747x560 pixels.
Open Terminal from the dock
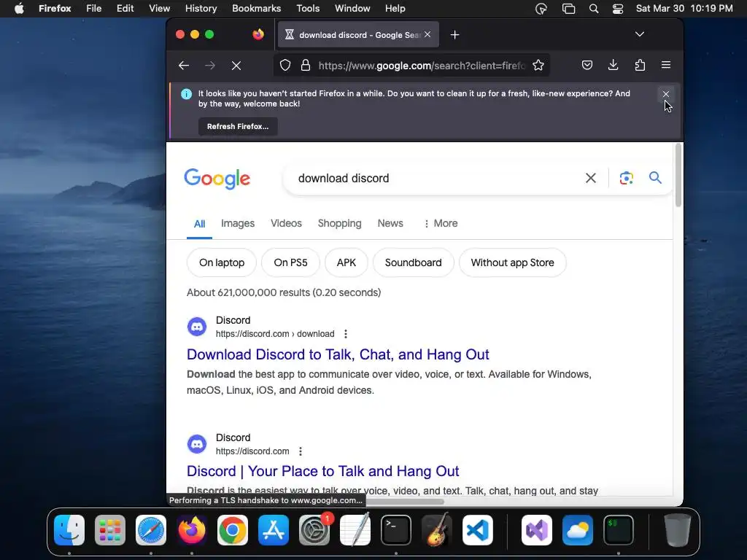(396, 530)
